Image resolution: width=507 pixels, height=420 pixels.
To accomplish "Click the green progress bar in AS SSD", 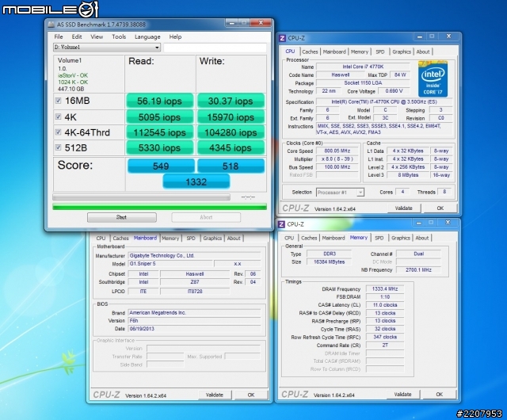I will [x=160, y=207].
